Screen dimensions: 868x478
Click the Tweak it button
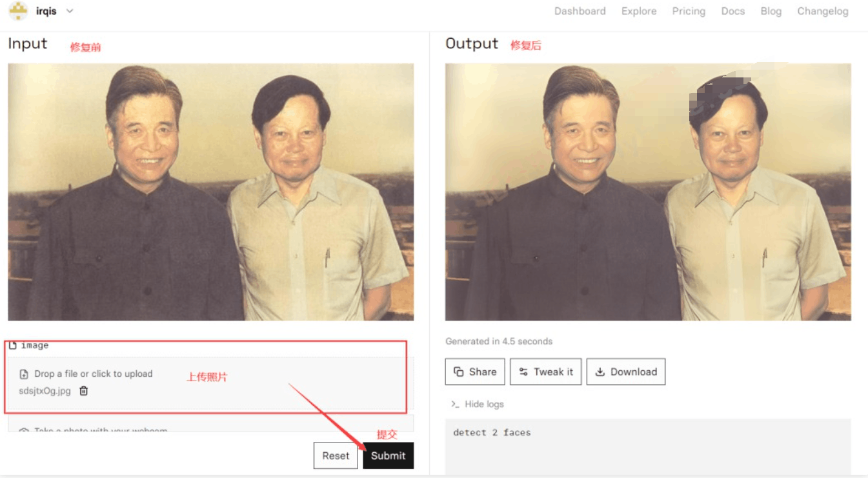[546, 372]
